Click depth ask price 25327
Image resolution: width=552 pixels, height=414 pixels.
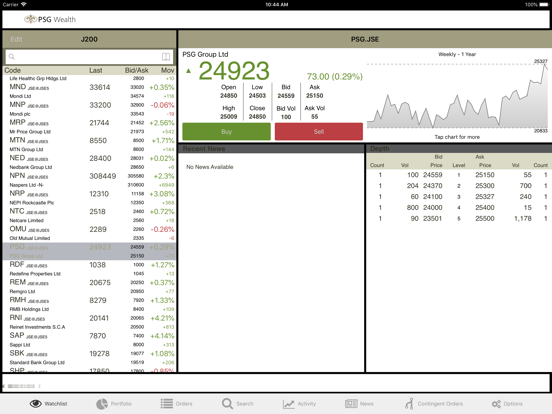(x=485, y=197)
